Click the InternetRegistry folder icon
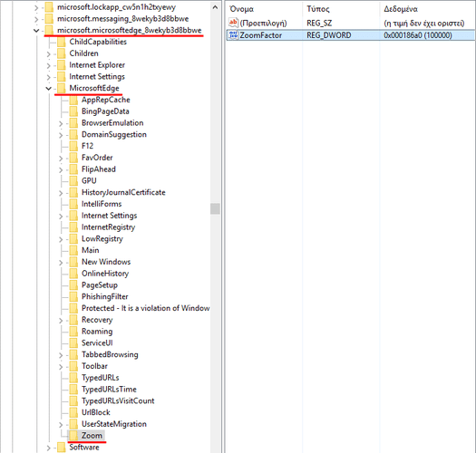Image resolution: width=476 pixels, height=453 pixels. [x=73, y=227]
